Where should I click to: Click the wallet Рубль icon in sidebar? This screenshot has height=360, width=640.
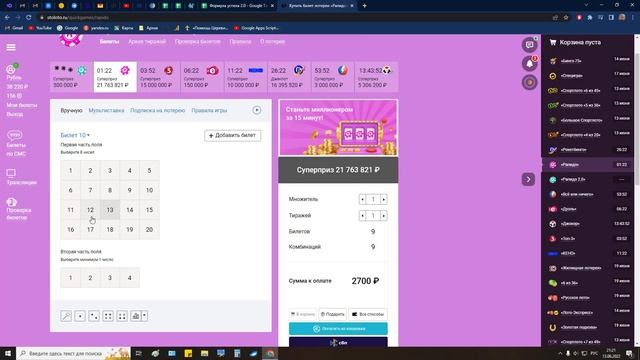coord(11,69)
